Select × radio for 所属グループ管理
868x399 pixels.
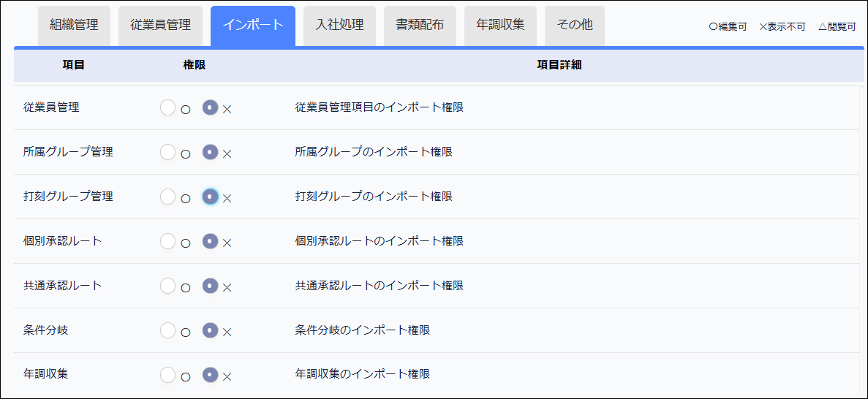coord(211,152)
